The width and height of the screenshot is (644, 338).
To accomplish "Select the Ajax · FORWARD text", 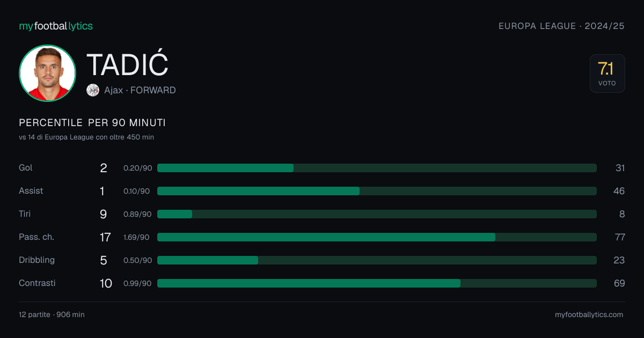I will click(140, 90).
